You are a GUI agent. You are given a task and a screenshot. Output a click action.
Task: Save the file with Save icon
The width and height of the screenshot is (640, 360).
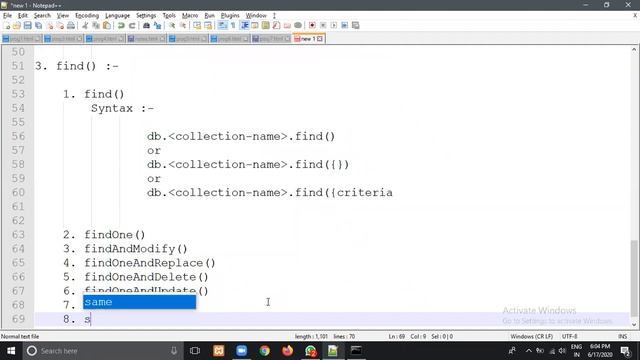27,25
